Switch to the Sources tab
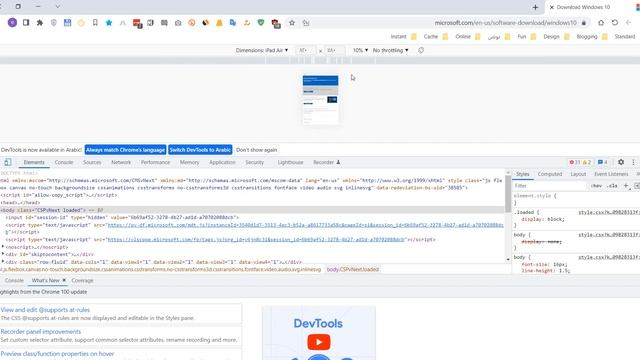640x360 pixels. 92,162
